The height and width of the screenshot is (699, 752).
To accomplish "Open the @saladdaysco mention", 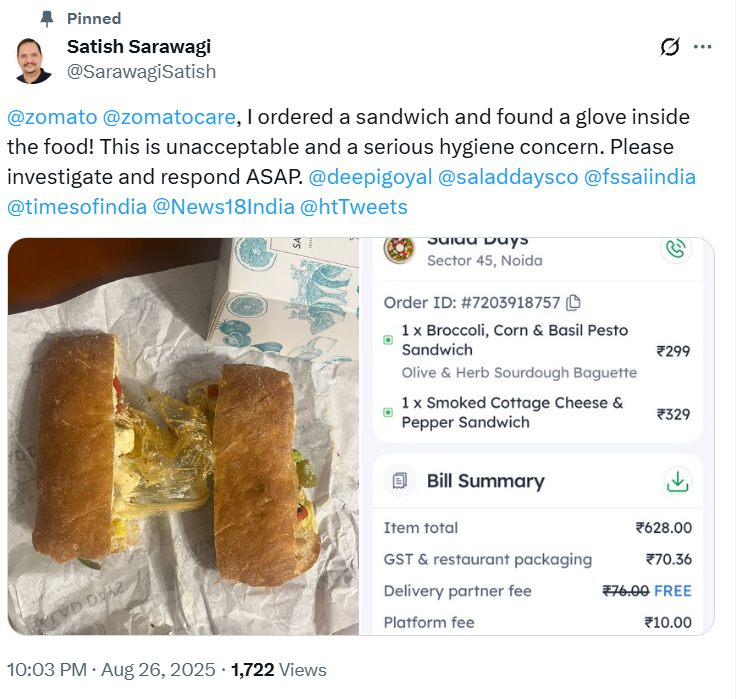I will point(506,177).
